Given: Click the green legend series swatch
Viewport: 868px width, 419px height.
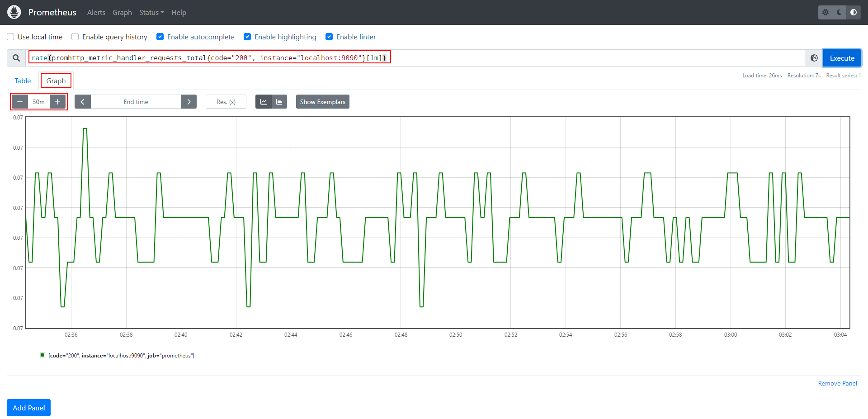Looking at the screenshot, I should click(43, 355).
